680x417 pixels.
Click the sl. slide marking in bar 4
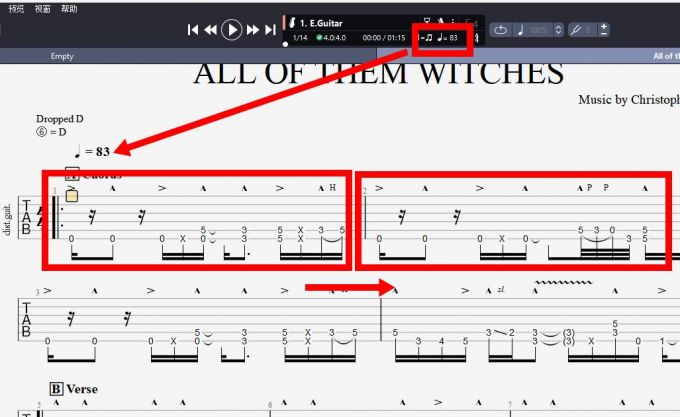[501, 290]
